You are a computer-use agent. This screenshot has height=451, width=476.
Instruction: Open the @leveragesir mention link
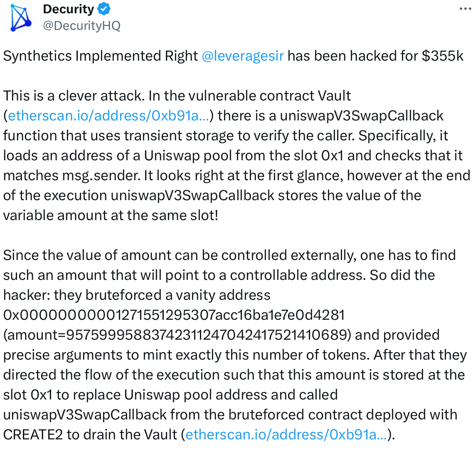(242, 56)
